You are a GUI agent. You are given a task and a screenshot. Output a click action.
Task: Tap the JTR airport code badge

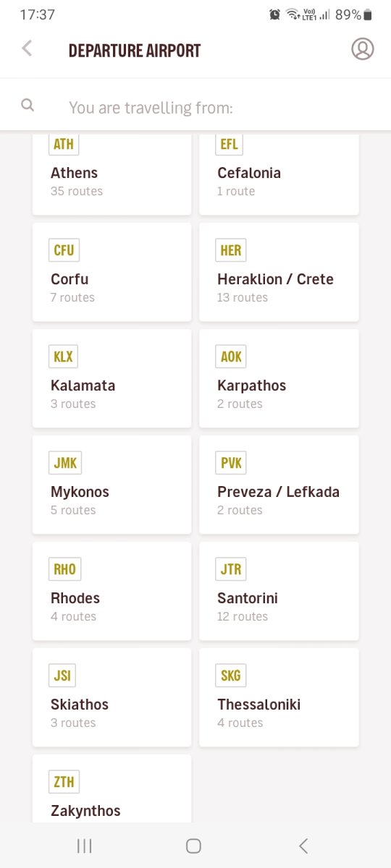(x=231, y=569)
